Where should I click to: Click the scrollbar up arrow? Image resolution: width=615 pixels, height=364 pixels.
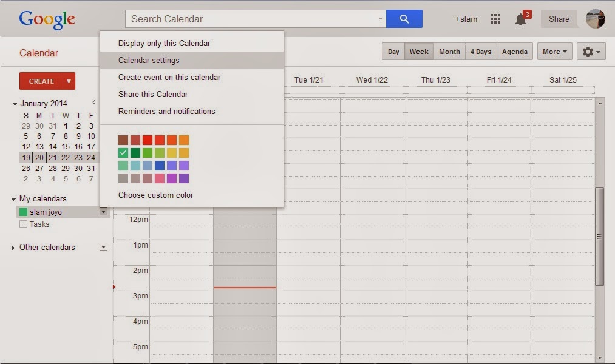600,103
